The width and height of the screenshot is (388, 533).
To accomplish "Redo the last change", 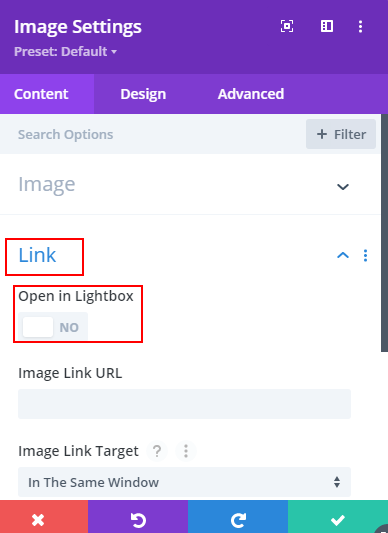I will point(238,517).
